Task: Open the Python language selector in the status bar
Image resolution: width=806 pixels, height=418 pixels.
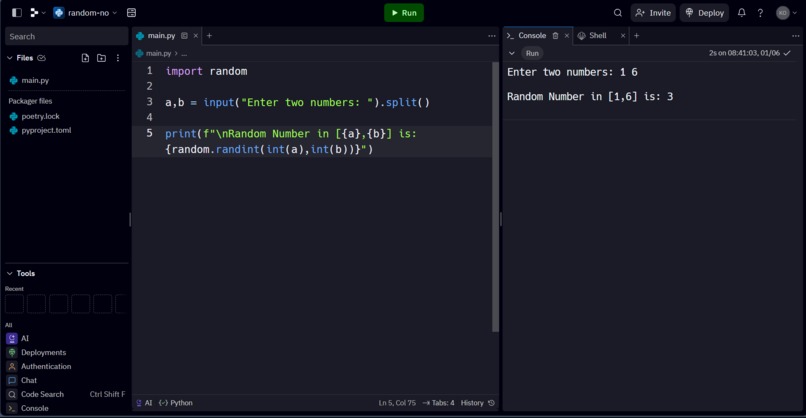Action: [176, 403]
